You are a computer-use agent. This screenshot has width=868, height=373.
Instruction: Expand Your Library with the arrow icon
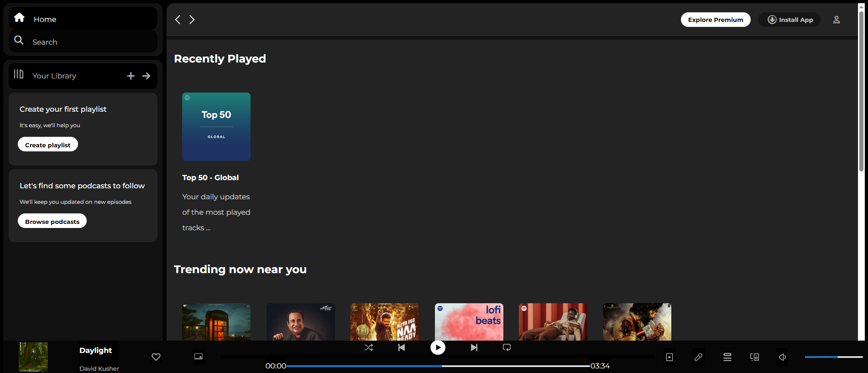coord(146,76)
